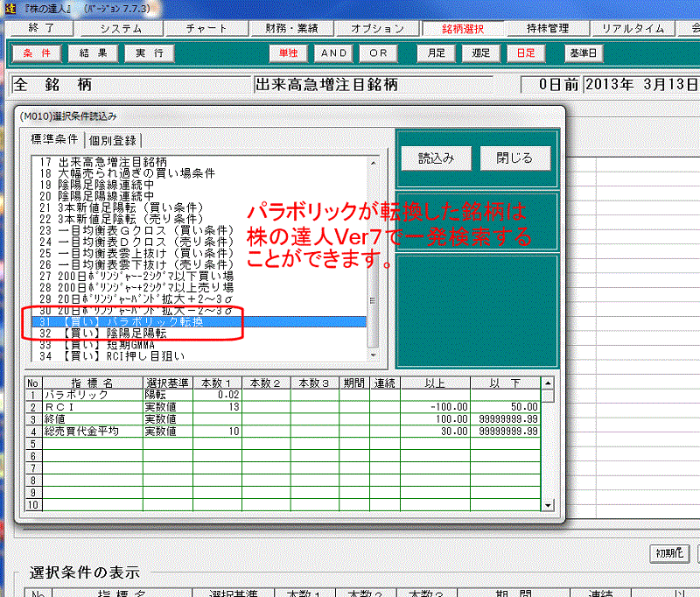
Task: Select list item 34 【買い】RCI押し目狙い
Action: (x=199, y=356)
